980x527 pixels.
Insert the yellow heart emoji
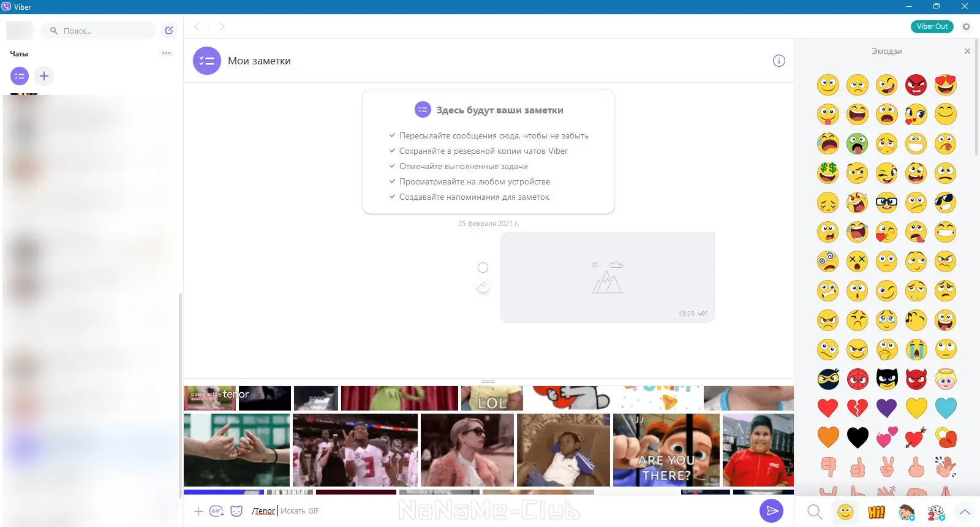916,408
